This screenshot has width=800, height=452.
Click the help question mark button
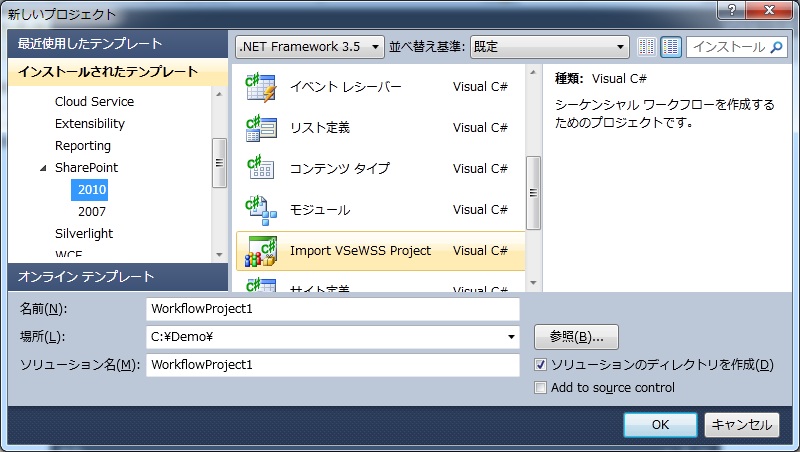732,10
